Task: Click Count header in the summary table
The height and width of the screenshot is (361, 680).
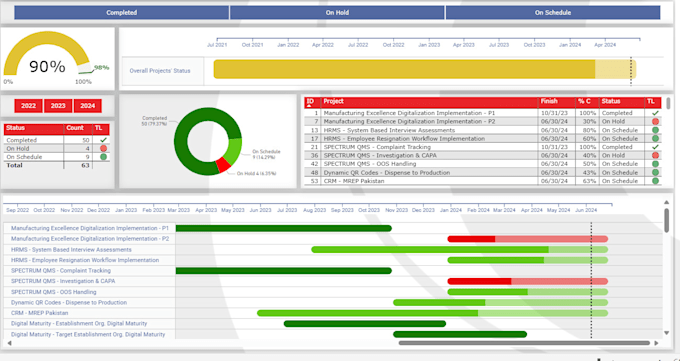Action: pos(78,129)
